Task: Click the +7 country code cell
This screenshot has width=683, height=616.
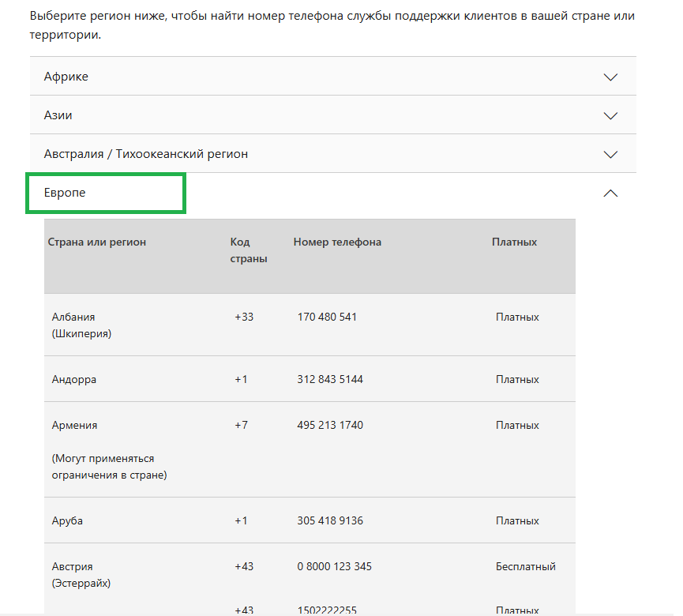Action: click(x=242, y=425)
